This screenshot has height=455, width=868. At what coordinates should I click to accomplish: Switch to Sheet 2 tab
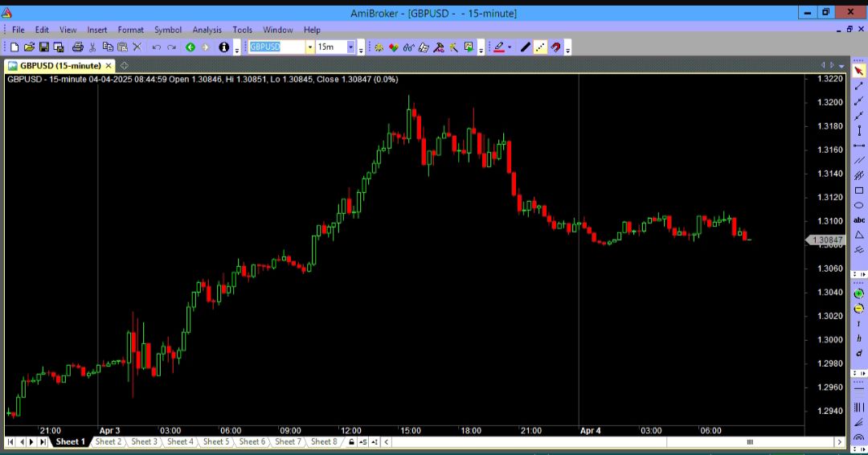click(108, 441)
